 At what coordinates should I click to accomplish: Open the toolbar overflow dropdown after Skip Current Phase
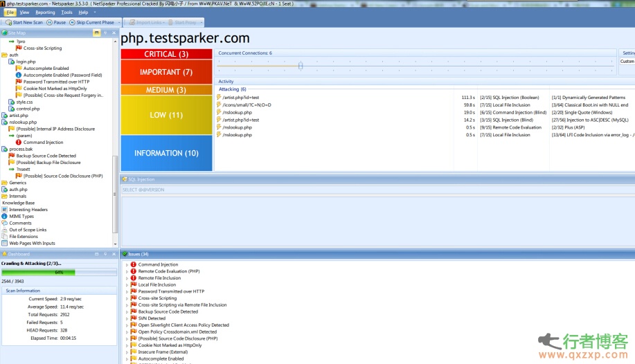click(119, 22)
